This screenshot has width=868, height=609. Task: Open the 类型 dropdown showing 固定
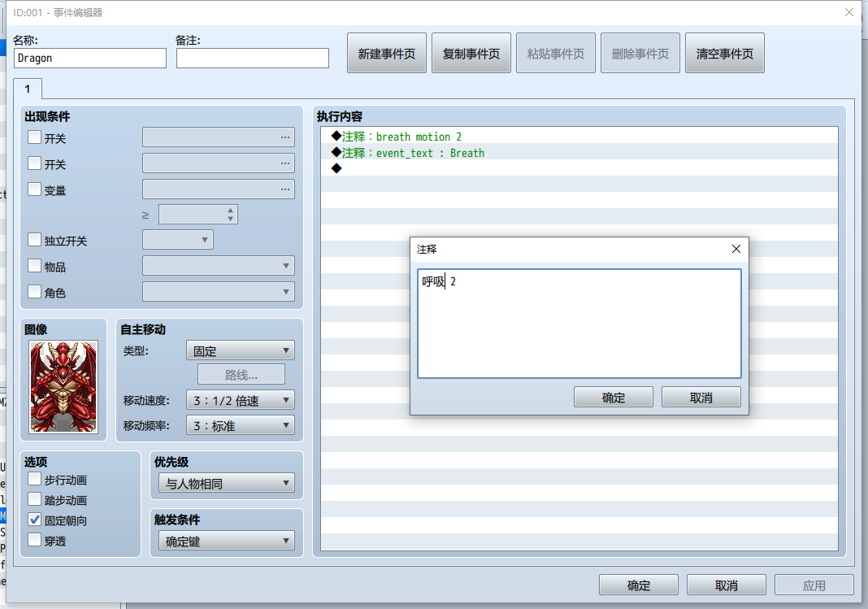(x=241, y=350)
